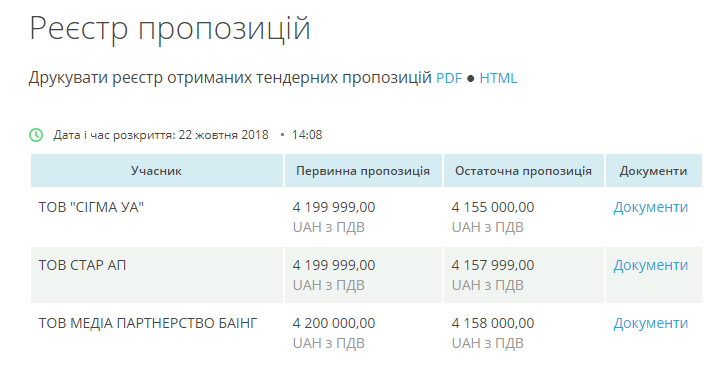The image size is (715, 365).
Task: Click the Учасник column header
Action: [x=156, y=171]
